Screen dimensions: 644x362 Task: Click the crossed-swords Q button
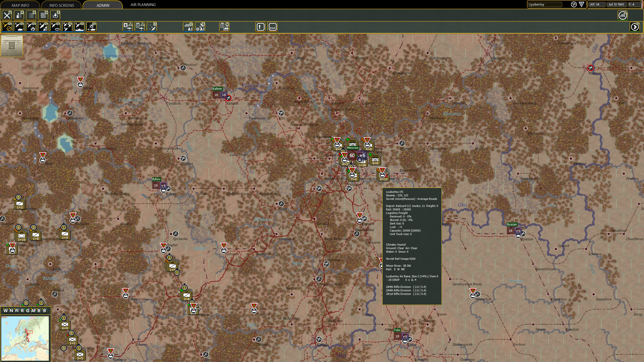pyautogui.click(x=7, y=15)
